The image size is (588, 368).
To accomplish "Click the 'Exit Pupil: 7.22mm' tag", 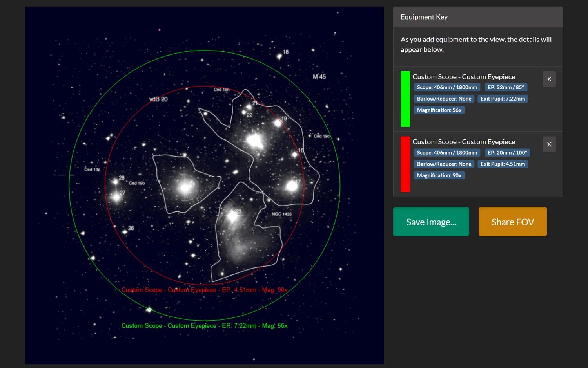I will [503, 99].
